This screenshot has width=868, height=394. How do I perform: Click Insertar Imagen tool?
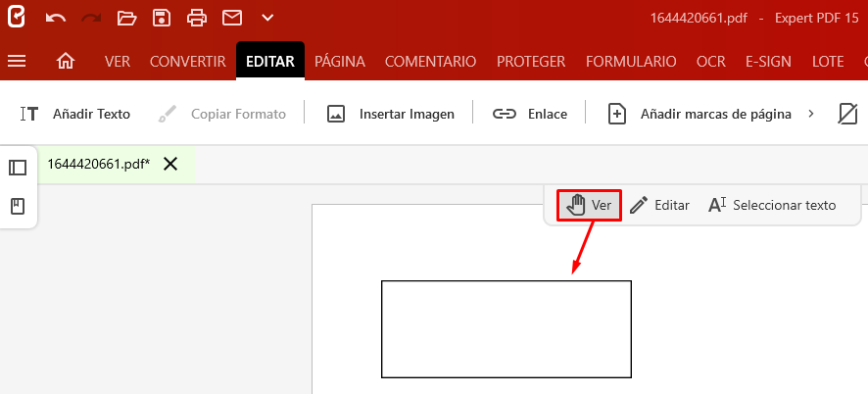(390, 114)
